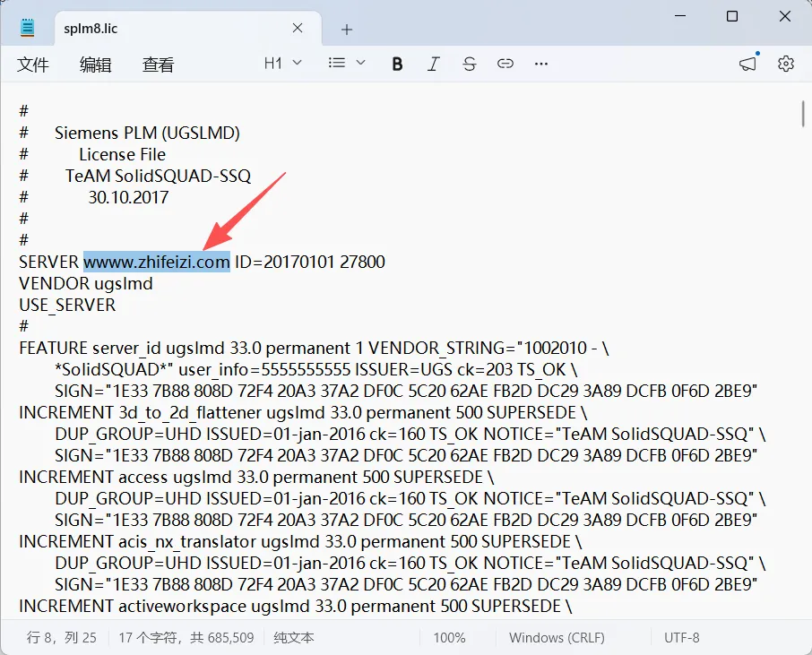Click the highlighted wwww.zhifeizi.com text
The height and width of the screenshot is (655, 812).
point(156,262)
